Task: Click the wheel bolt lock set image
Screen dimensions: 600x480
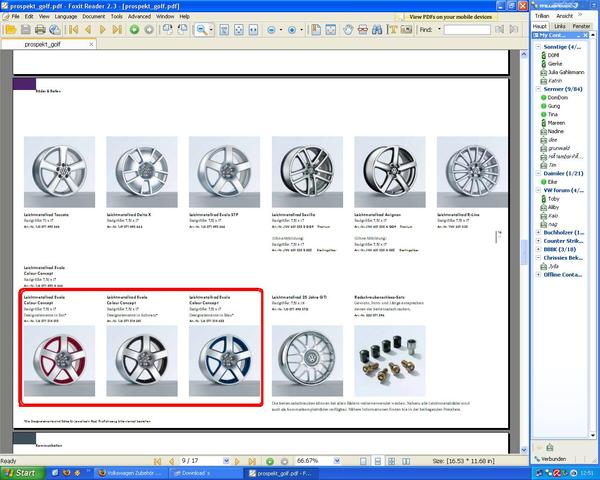Action: tap(390, 361)
